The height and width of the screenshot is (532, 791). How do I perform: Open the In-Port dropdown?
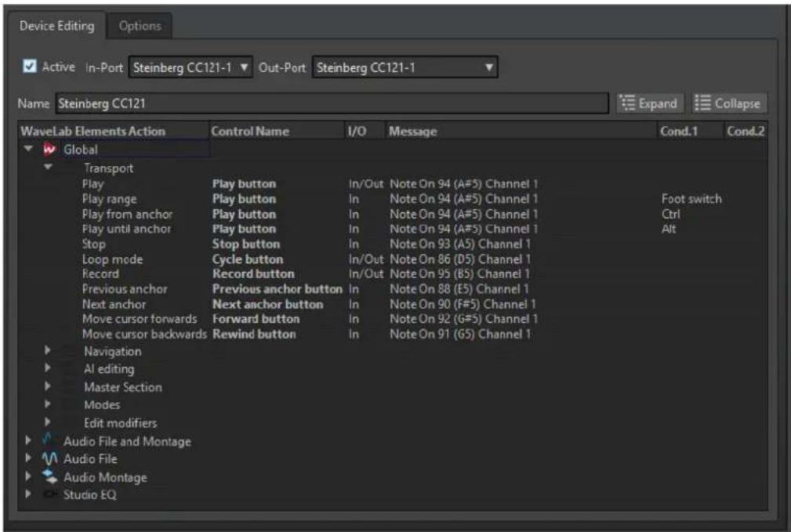tap(190, 67)
